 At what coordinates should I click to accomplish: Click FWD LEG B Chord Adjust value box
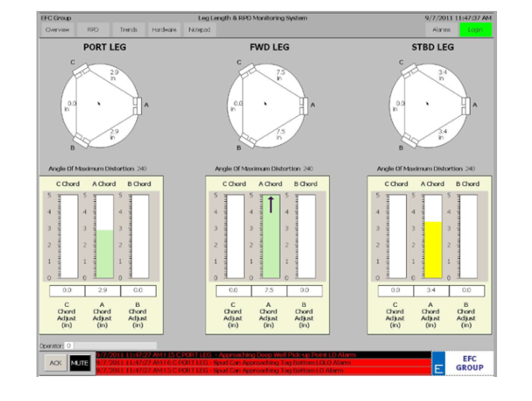pyautogui.click(x=305, y=291)
